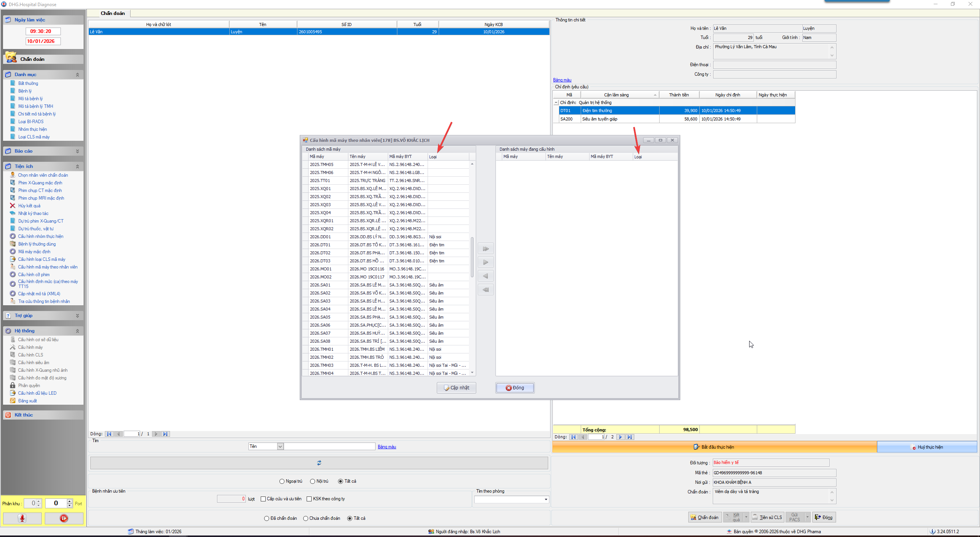The image size is (980, 537).
Task: Select the Ngoại trú radio button
Action: pyautogui.click(x=282, y=481)
